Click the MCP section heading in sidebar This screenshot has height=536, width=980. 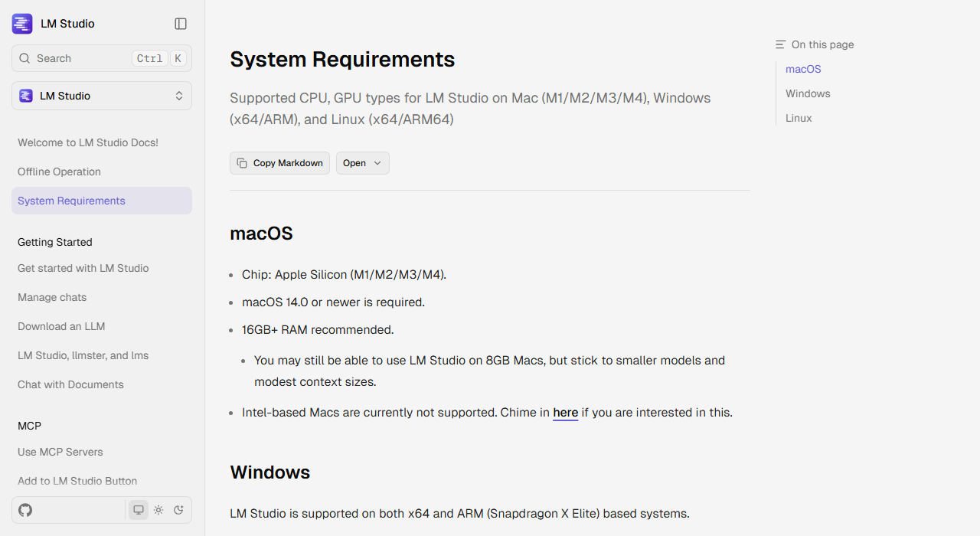[x=29, y=426]
